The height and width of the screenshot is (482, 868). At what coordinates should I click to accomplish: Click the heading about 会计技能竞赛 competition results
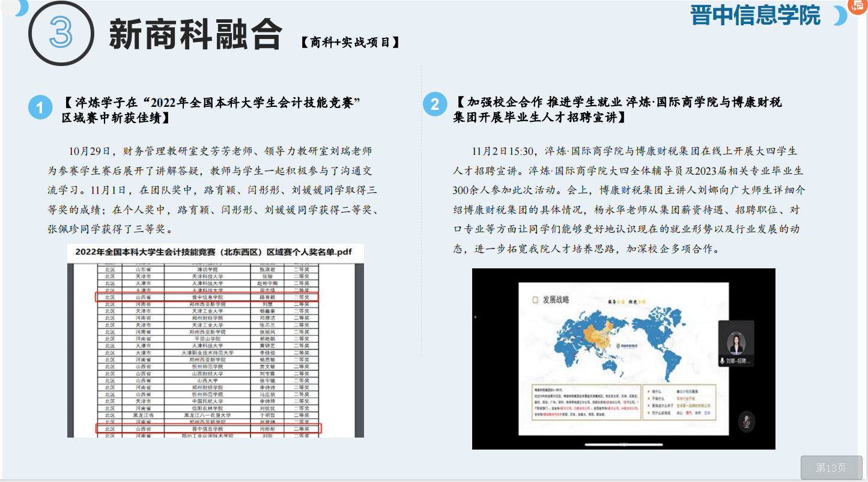(x=210, y=110)
